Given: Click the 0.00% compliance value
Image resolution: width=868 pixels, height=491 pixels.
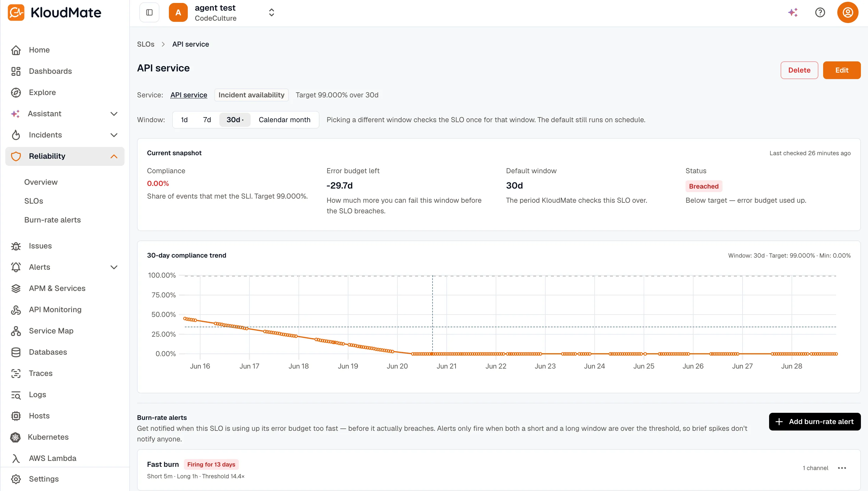Looking at the screenshot, I should coord(158,184).
